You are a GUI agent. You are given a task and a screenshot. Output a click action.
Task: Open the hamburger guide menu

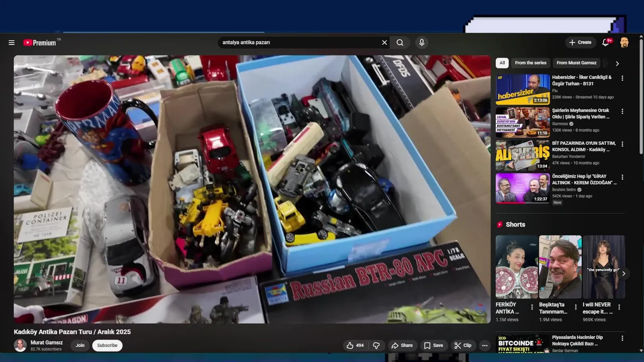pyautogui.click(x=12, y=43)
